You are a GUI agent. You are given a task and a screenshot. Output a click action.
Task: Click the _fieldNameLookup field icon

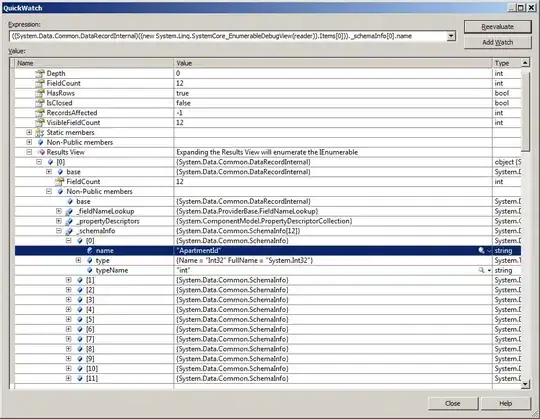70,211
